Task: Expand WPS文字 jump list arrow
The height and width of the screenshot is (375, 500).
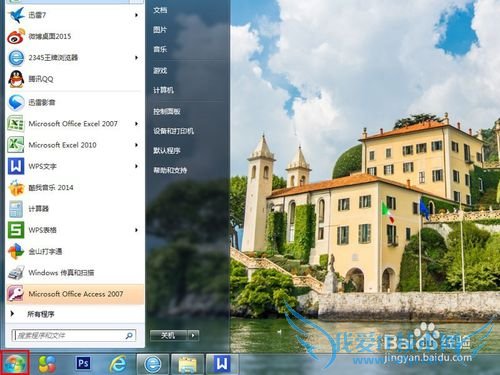Action: 136,166
